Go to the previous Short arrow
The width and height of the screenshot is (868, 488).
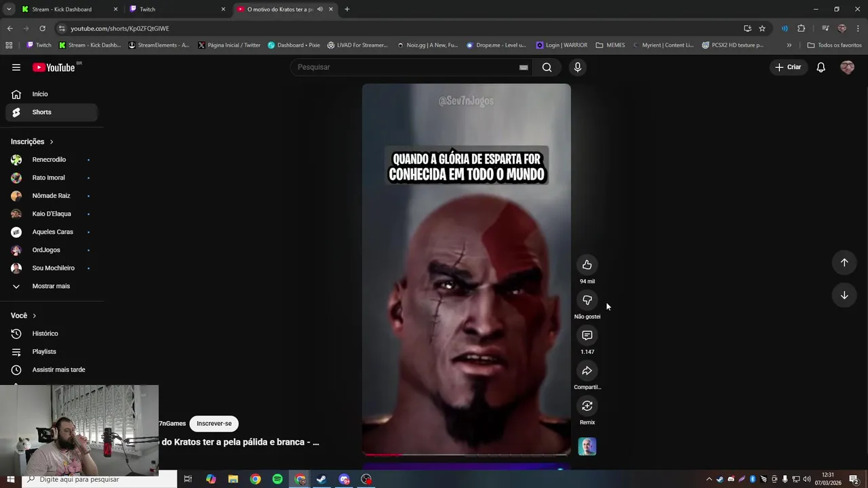[844, 262]
